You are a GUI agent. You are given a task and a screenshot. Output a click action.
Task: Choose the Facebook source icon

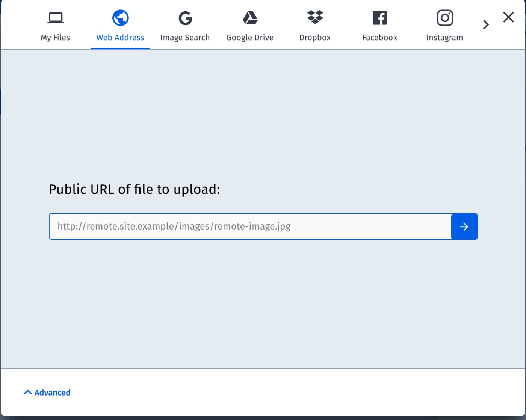tap(380, 18)
